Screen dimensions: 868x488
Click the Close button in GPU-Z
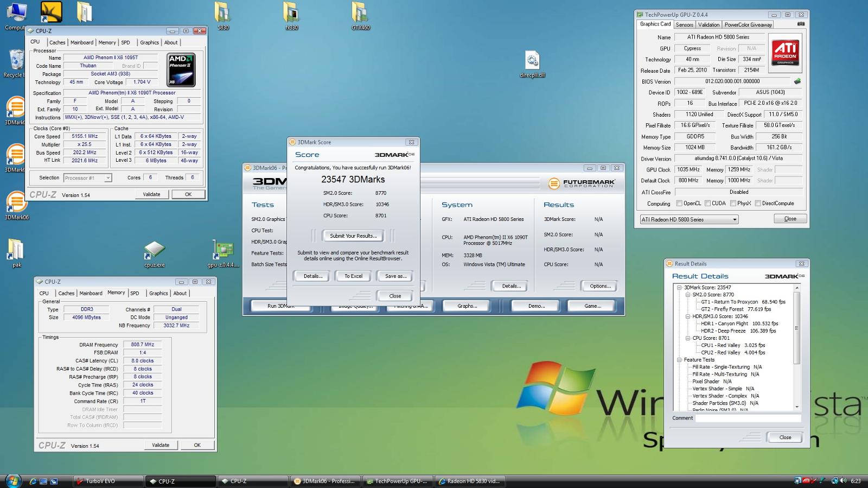pos(790,219)
